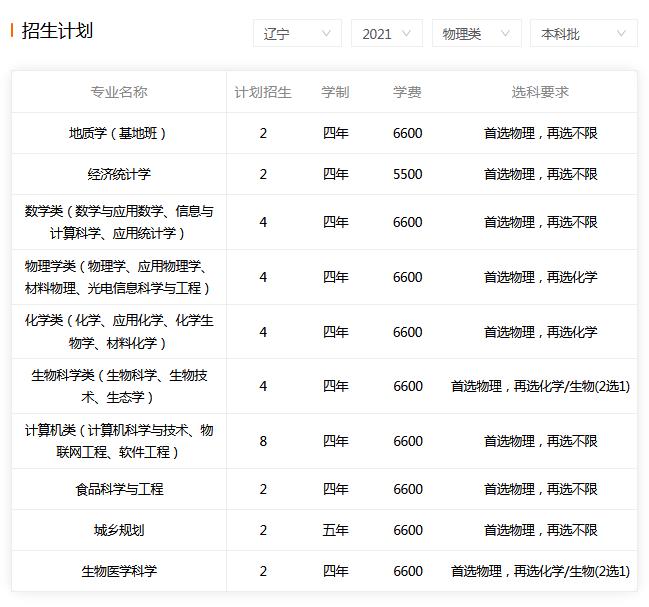Click the 招生计划 section heading
This screenshot has width=649, height=607.
tap(57, 31)
